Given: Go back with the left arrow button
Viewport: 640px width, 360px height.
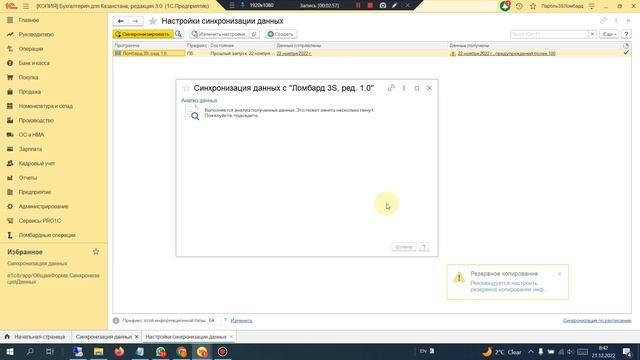Looking at the screenshot, I should click(x=120, y=21).
